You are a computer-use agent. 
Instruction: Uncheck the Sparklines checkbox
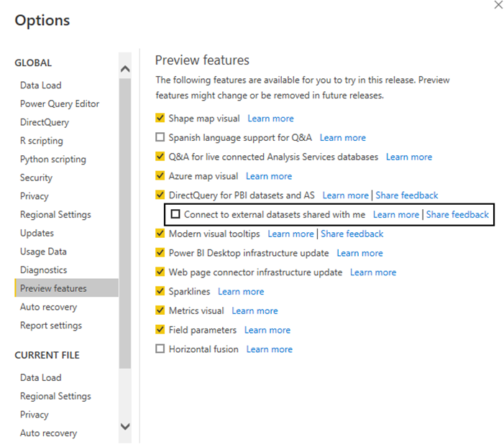tap(160, 291)
